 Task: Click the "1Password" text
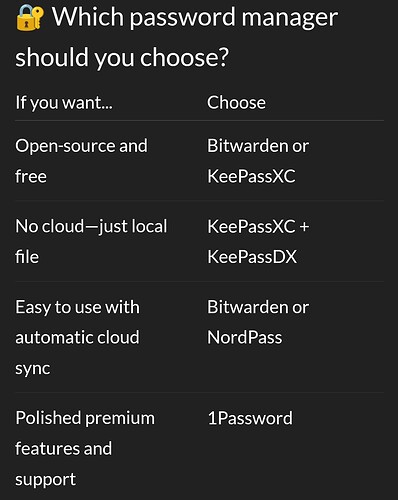pos(250,418)
